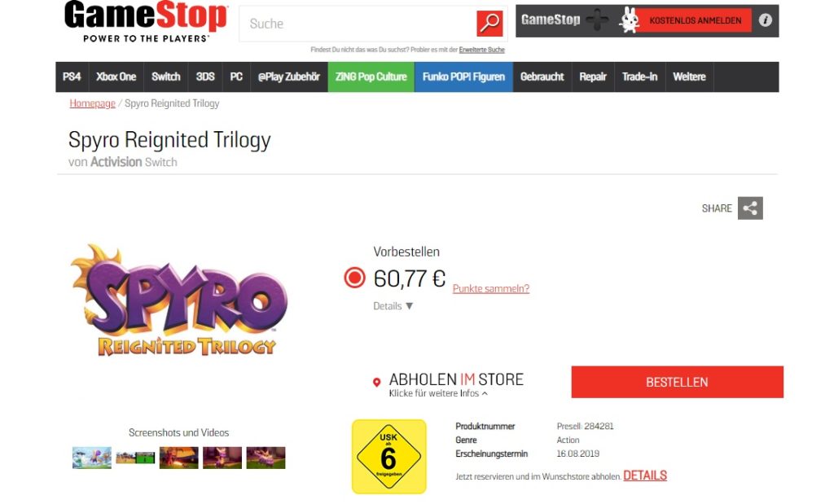Screen dimensions: 834x504
Task: Select the Vorbestellen price radio button
Action: tap(354, 278)
